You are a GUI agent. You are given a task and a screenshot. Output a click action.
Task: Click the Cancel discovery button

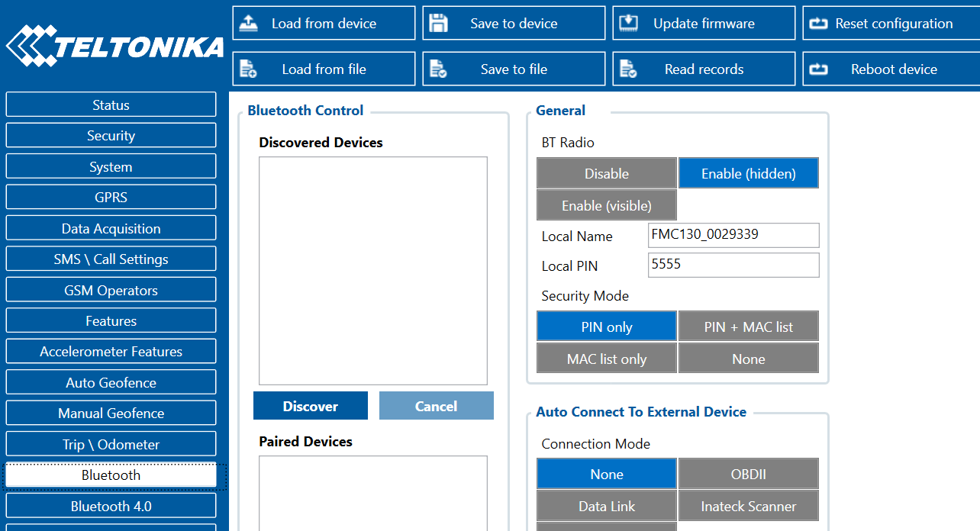tap(436, 407)
